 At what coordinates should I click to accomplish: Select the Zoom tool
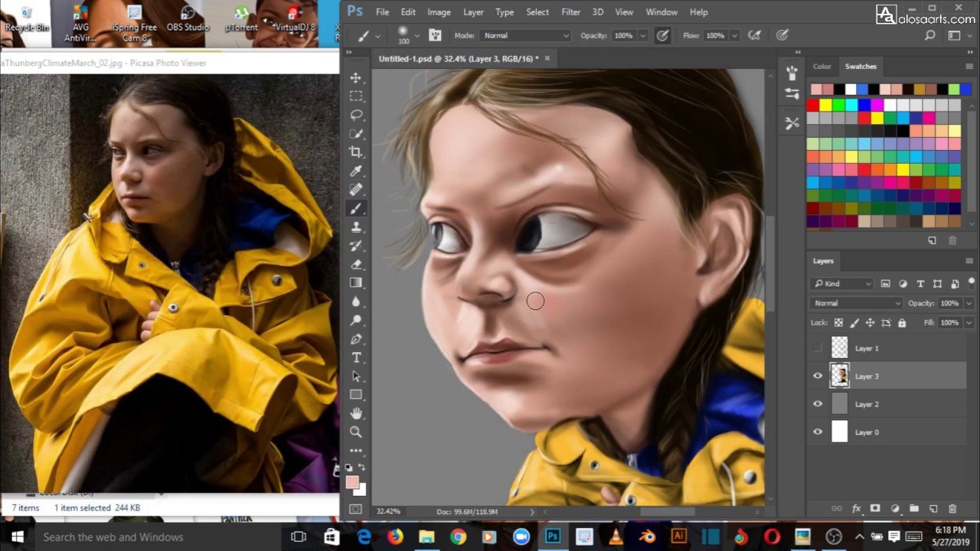point(356,432)
